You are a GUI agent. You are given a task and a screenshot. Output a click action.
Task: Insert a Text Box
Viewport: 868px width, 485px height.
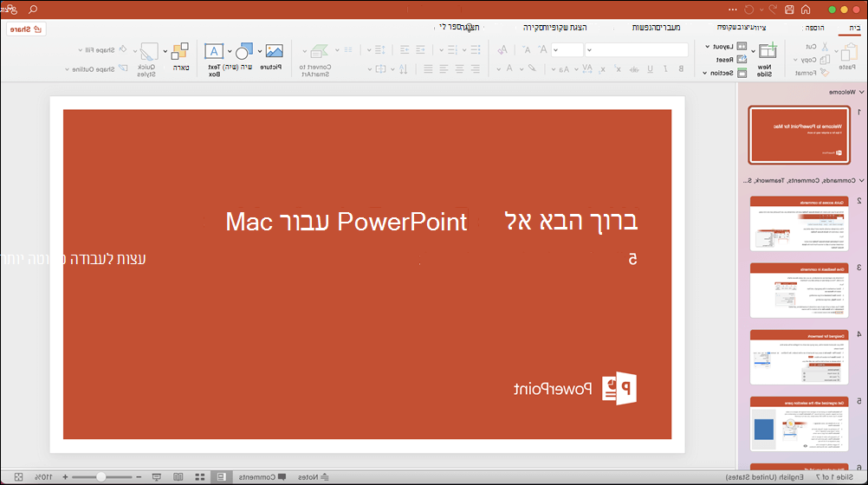pos(214,51)
